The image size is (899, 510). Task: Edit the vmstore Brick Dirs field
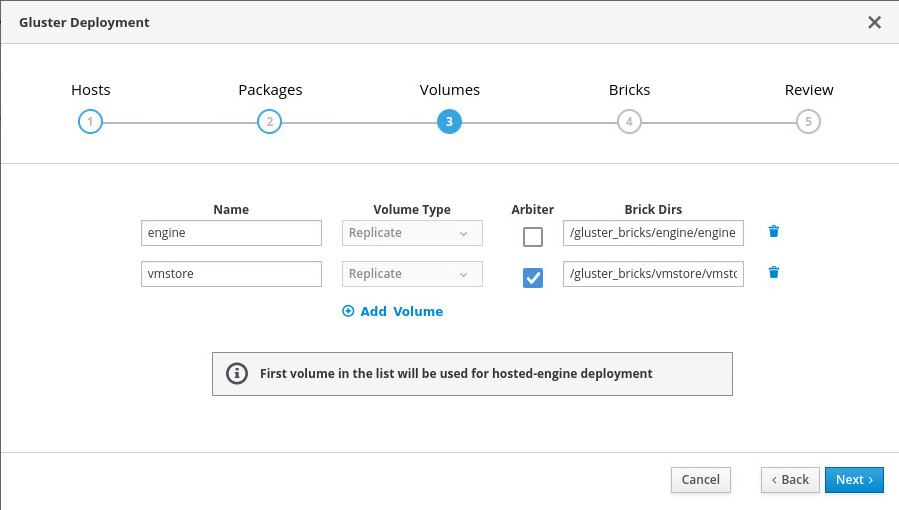click(653, 274)
